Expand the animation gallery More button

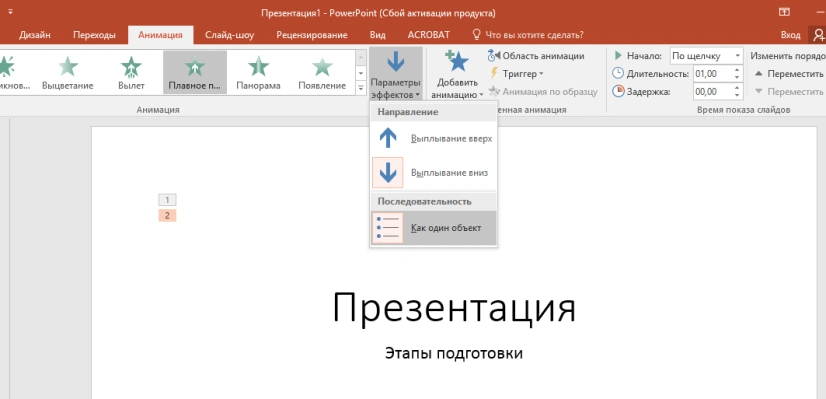pos(361,87)
